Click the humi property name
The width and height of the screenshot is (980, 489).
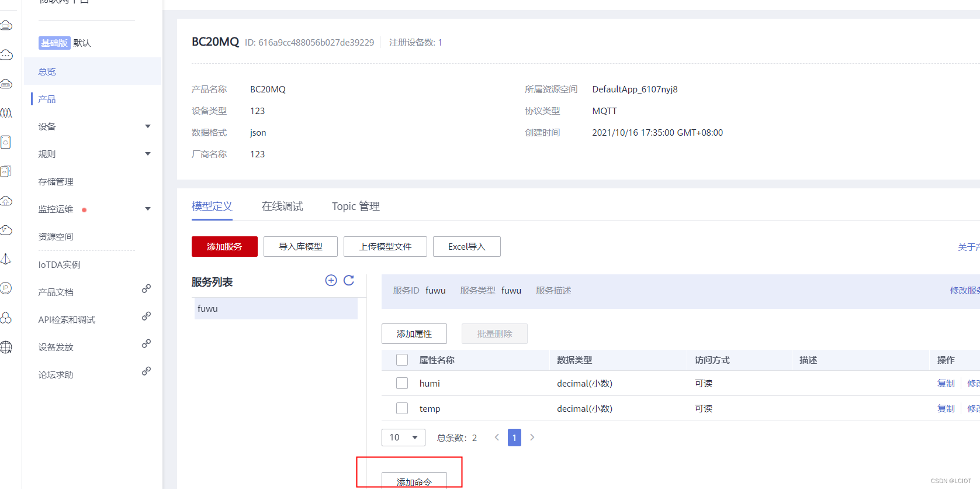click(x=430, y=384)
